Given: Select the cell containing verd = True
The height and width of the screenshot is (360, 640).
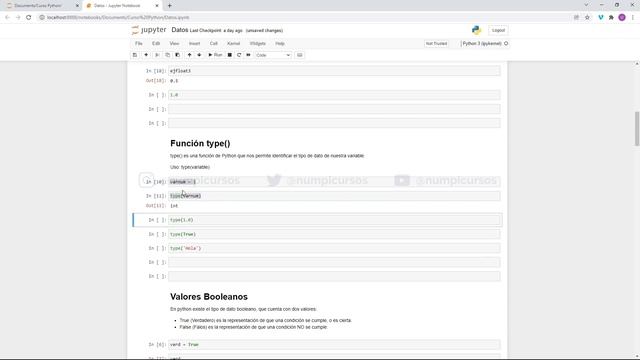Looking at the screenshot, I should tap(334, 344).
